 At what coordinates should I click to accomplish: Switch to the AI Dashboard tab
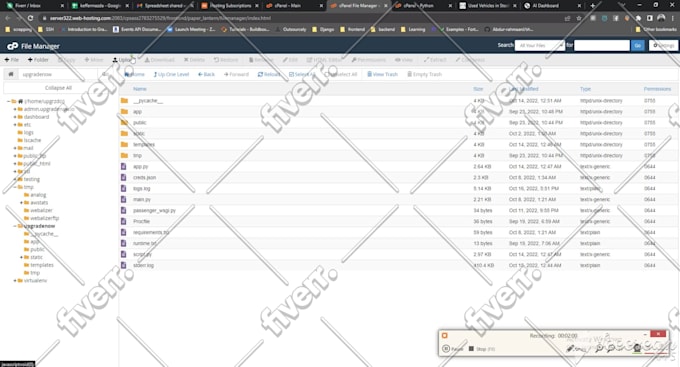tap(551, 6)
